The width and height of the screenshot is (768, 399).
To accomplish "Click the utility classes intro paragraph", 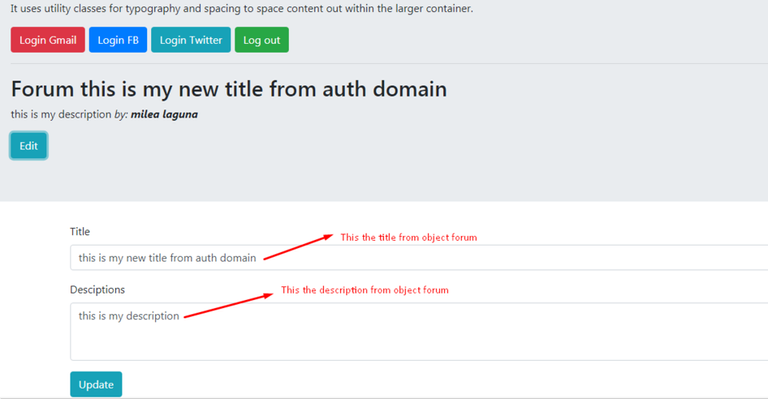I will click(242, 8).
